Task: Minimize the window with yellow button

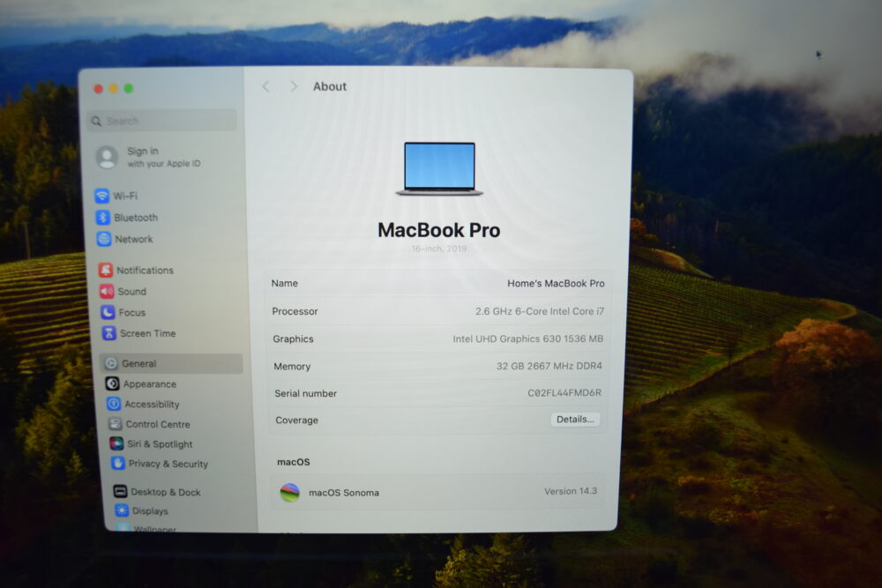Action: click(113, 89)
